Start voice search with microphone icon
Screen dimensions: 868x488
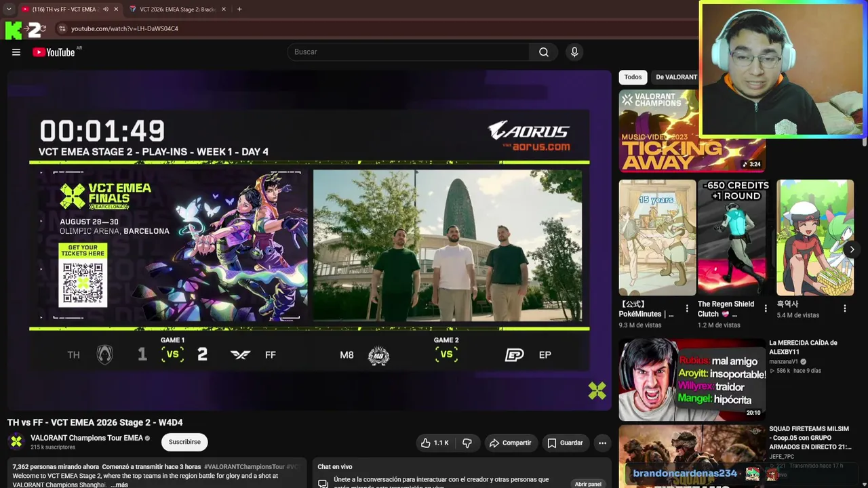574,52
